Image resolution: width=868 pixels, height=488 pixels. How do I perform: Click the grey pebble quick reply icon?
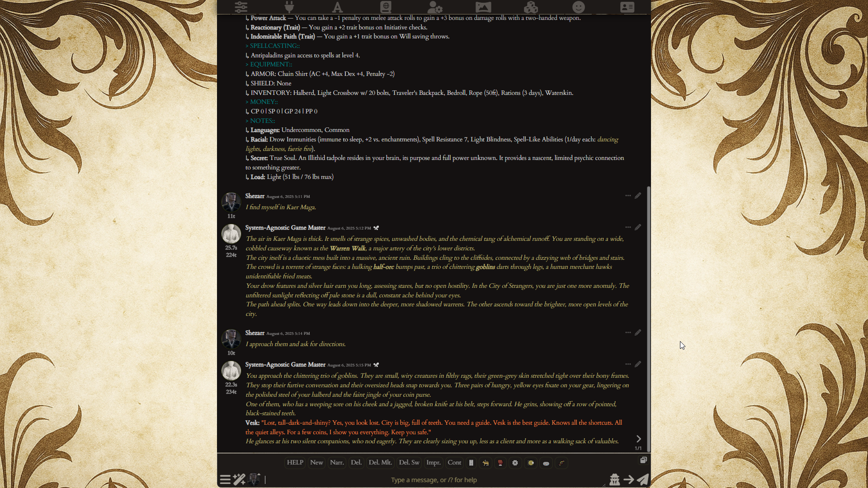coord(546,463)
